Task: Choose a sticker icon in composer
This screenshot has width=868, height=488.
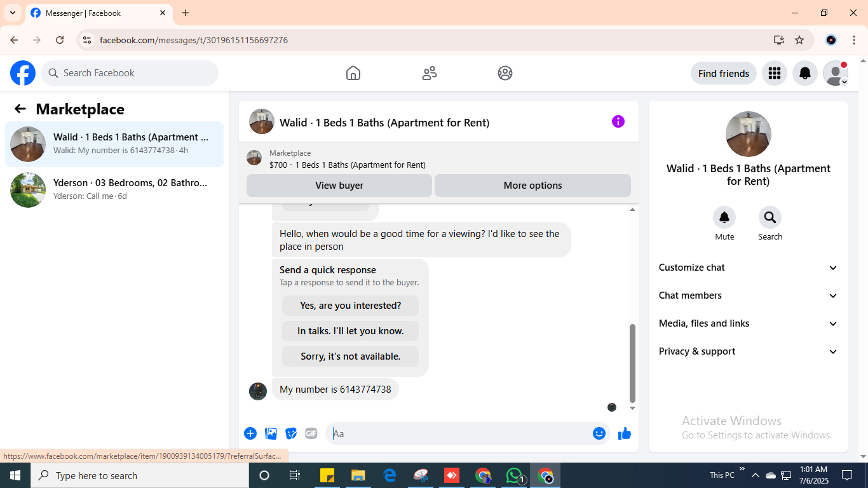Action: point(291,433)
